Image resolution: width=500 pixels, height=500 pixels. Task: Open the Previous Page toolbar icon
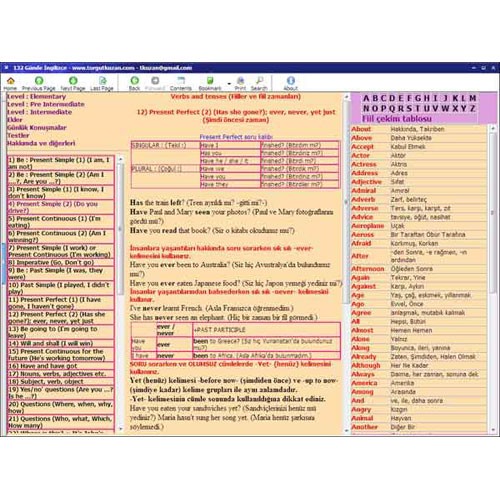[39, 81]
